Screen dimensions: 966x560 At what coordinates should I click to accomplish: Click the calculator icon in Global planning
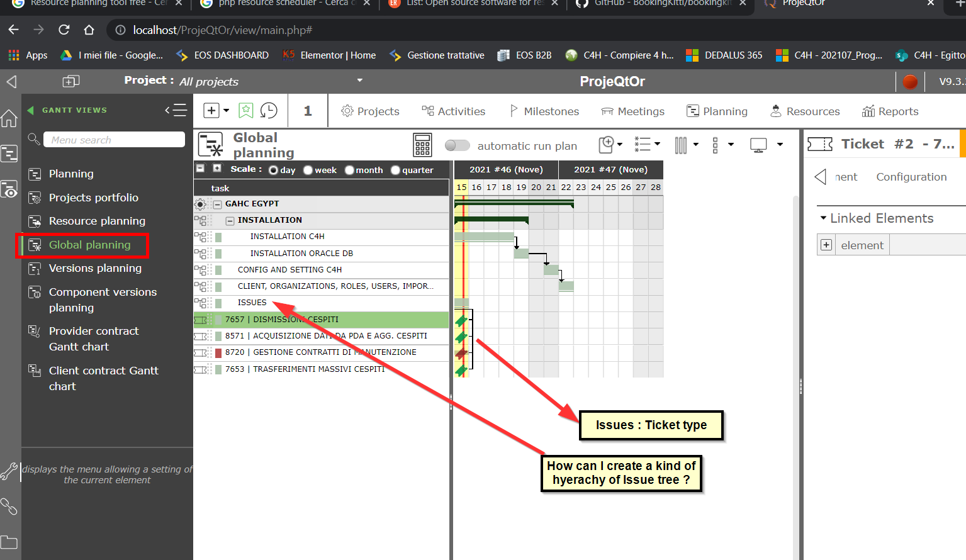pos(422,145)
